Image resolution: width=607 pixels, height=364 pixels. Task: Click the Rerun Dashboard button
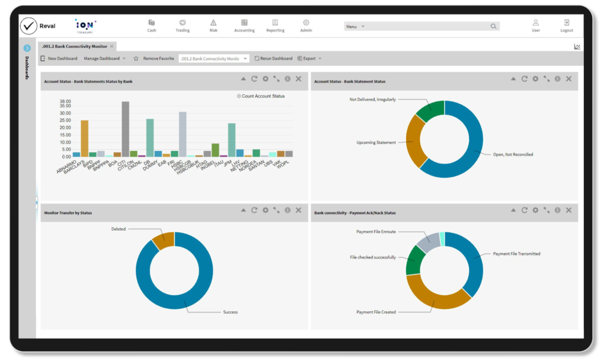(x=273, y=59)
